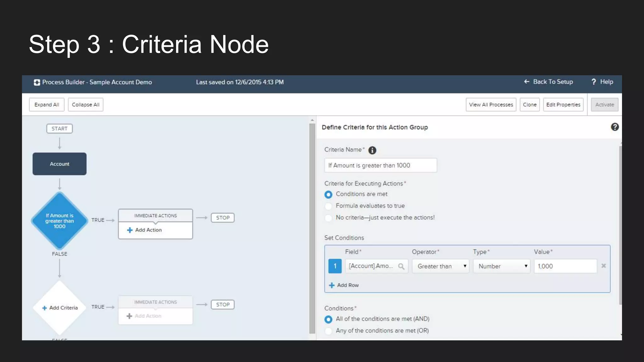
Task: Click the START node
Action: pos(59,129)
